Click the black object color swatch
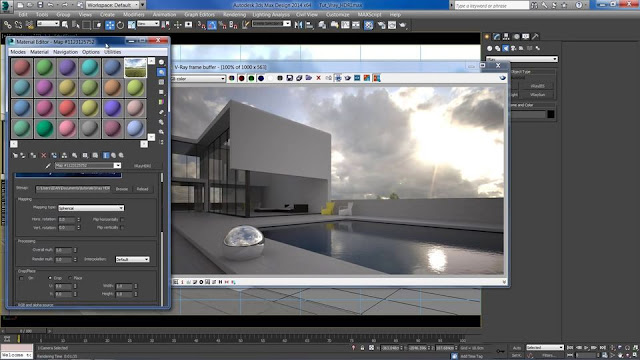640x360 pixels. pos(551,114)
